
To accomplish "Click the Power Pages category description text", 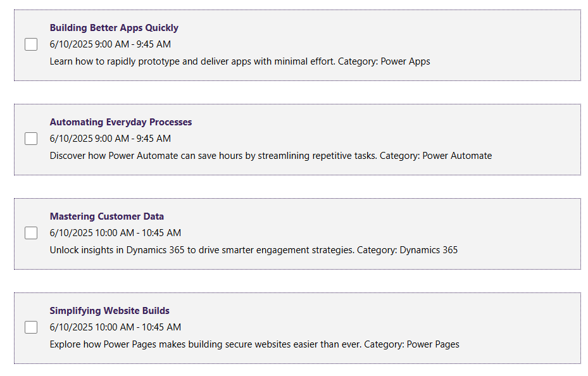I will 254,344.
